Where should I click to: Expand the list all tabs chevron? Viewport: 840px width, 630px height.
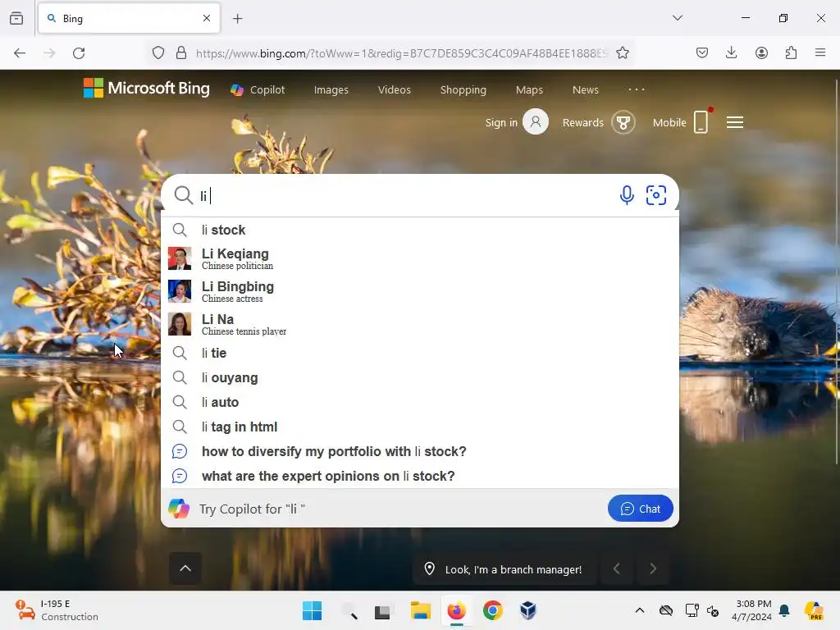pos(677,18)
